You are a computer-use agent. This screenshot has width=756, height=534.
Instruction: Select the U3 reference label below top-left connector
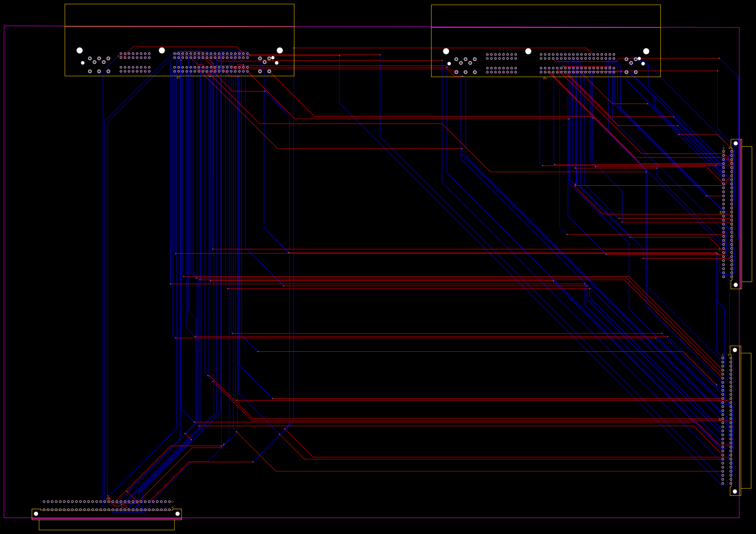(x=178, y=77)
